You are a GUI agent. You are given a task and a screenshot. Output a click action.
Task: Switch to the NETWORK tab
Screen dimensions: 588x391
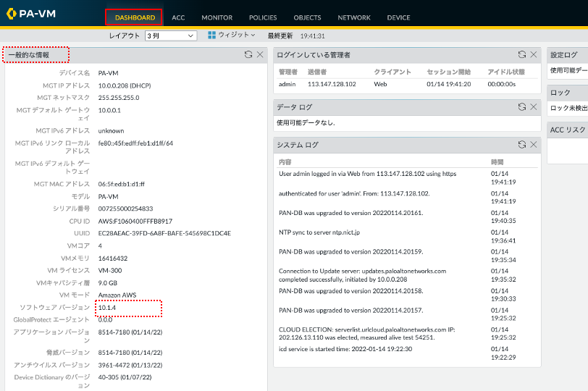point(353,17)
